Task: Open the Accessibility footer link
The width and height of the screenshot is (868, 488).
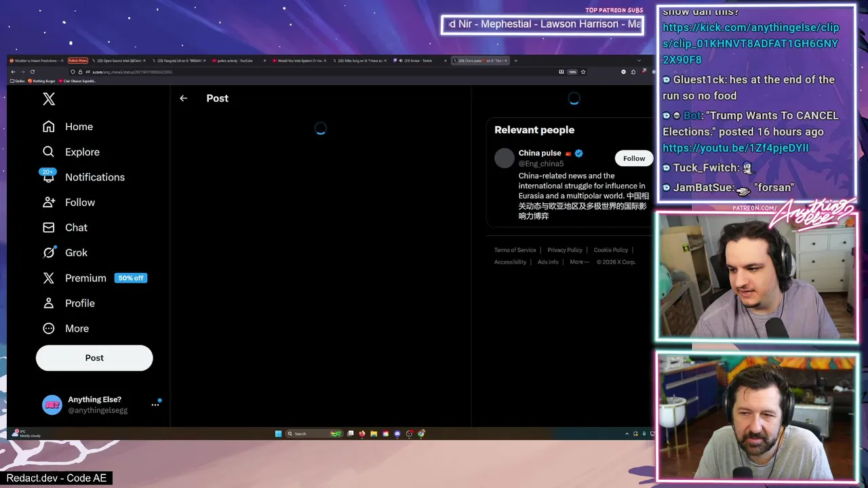Action: (510, 262)
